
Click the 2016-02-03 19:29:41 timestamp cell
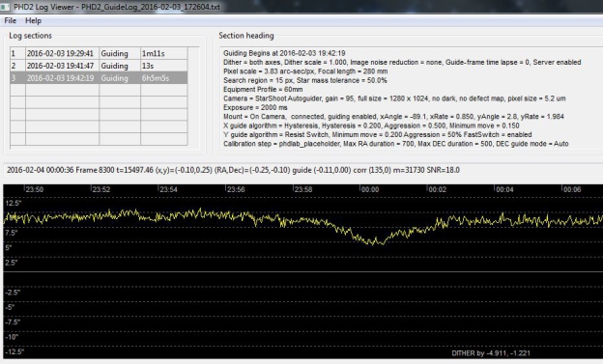point(60,53)
